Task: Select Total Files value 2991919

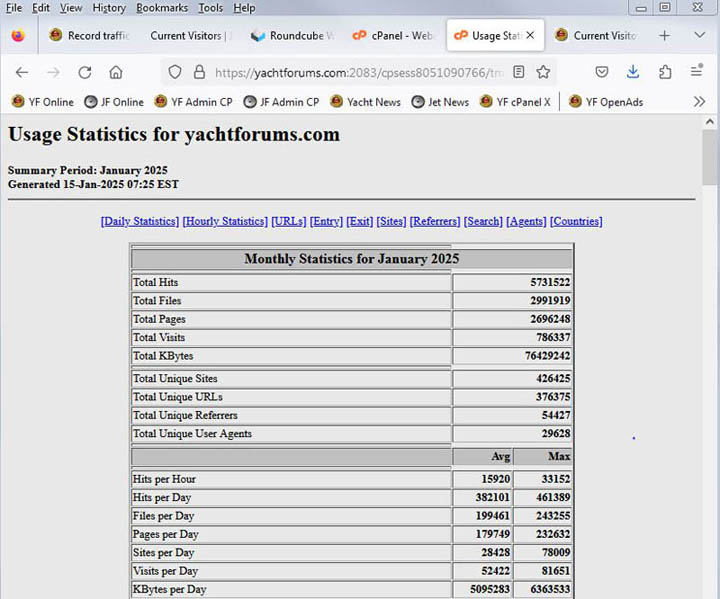Action: [x=550, y=300]
